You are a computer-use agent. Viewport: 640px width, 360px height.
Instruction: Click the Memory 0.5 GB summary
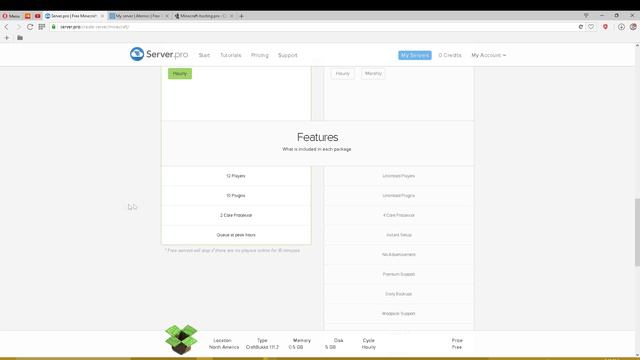click(x=299, y=344)
